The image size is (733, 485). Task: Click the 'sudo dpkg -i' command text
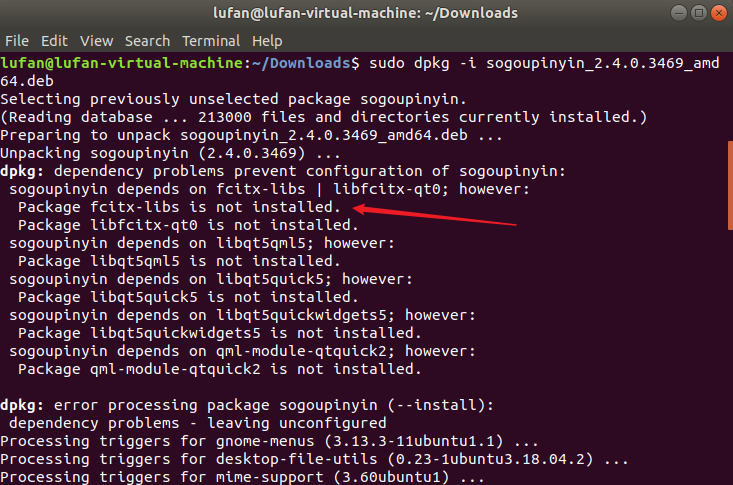click(x=423, y=63)
